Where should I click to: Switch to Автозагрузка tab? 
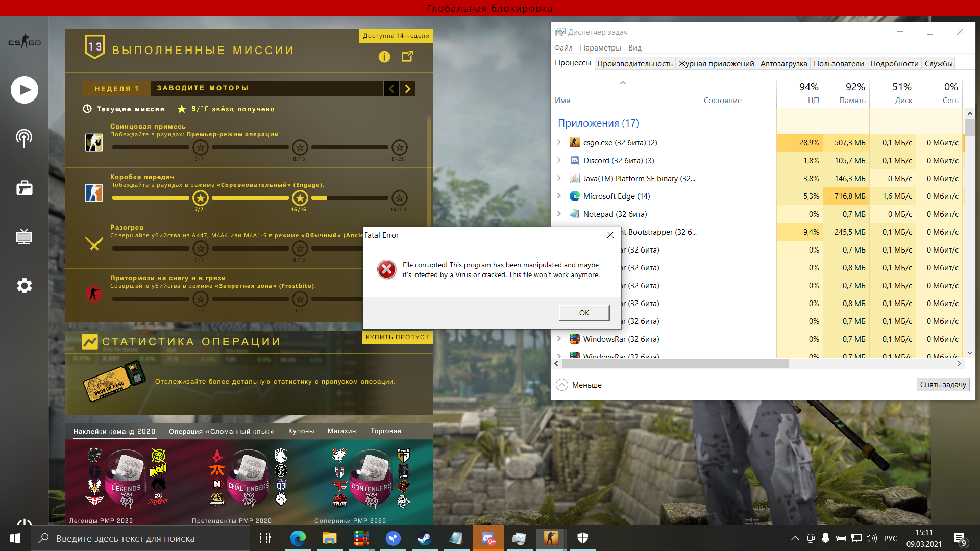pos(783,64)
